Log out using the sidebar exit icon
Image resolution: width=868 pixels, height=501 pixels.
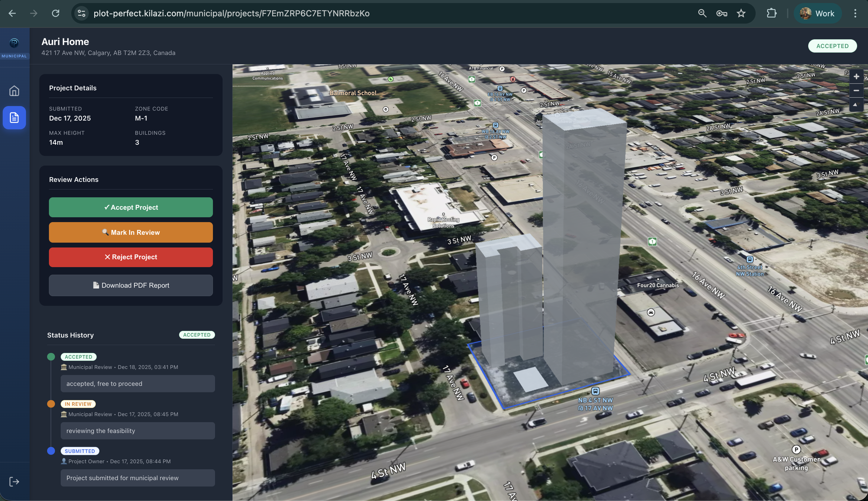click(x=14, y=481)
